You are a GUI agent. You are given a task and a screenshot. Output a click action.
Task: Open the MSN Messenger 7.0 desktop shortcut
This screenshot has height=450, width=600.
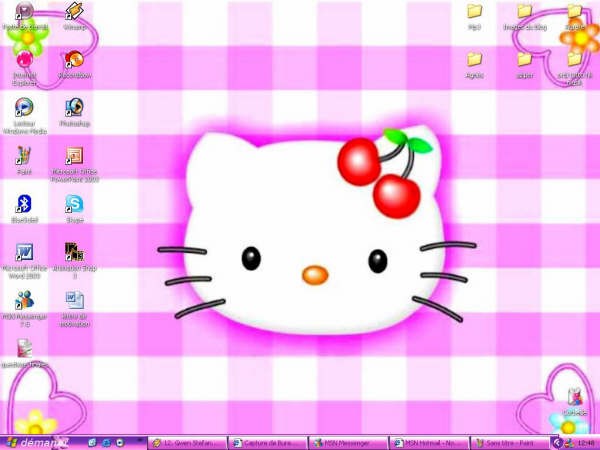[x=25, y=309]
